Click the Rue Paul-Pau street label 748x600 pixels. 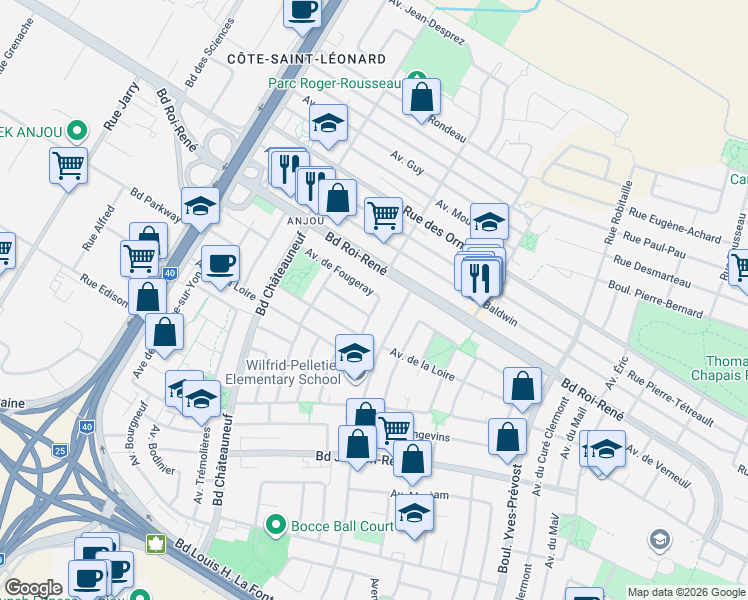pos(654,245)
